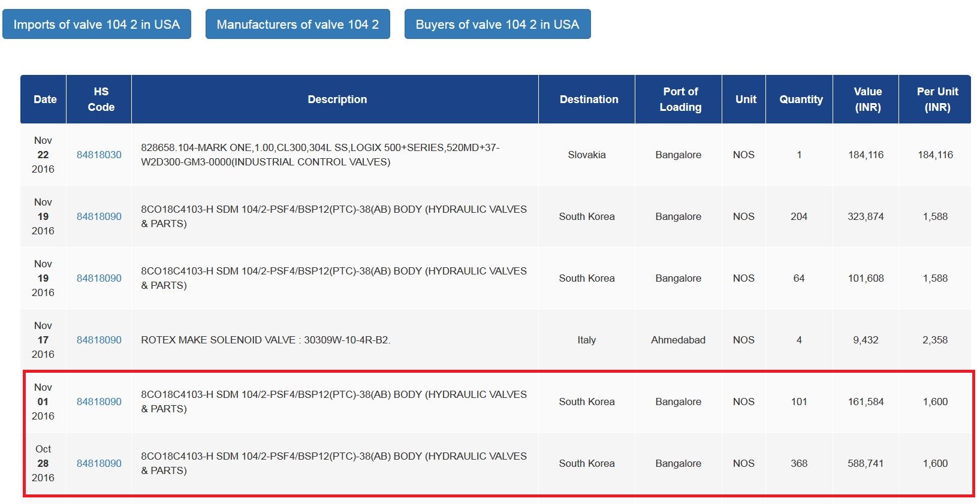Click per unit 1,588 in quantity 204 row

(x=935, y=216)
